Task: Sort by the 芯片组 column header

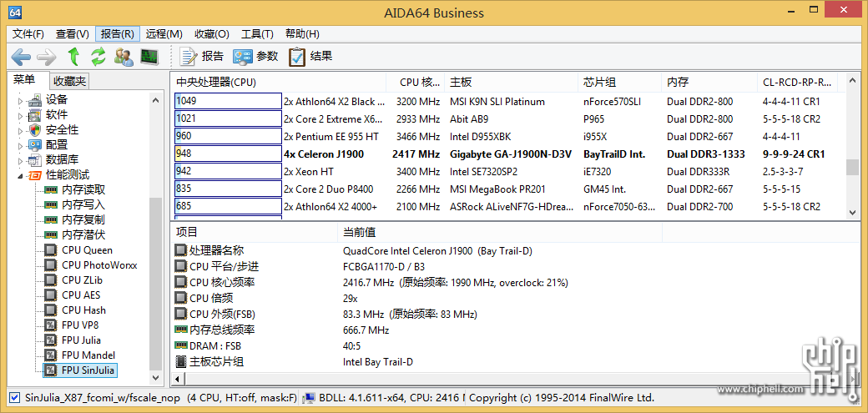Action: coord(619,83)
